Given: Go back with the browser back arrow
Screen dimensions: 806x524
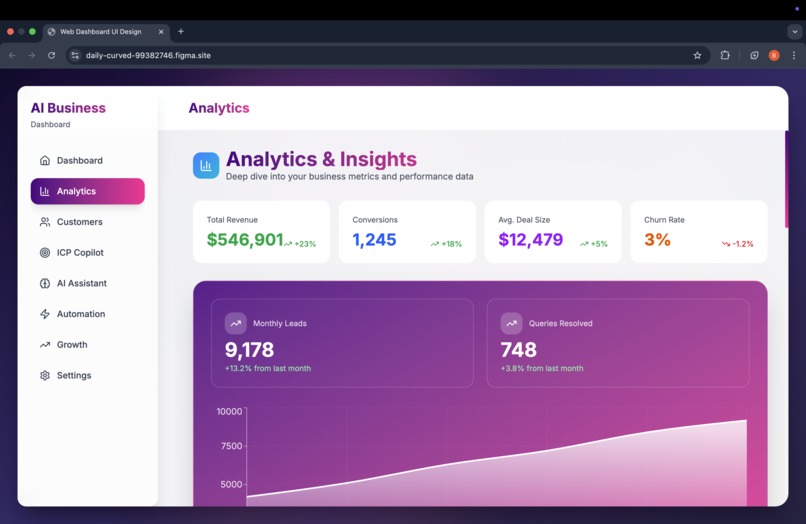Looking at the screenshot, I should [12, 55].
